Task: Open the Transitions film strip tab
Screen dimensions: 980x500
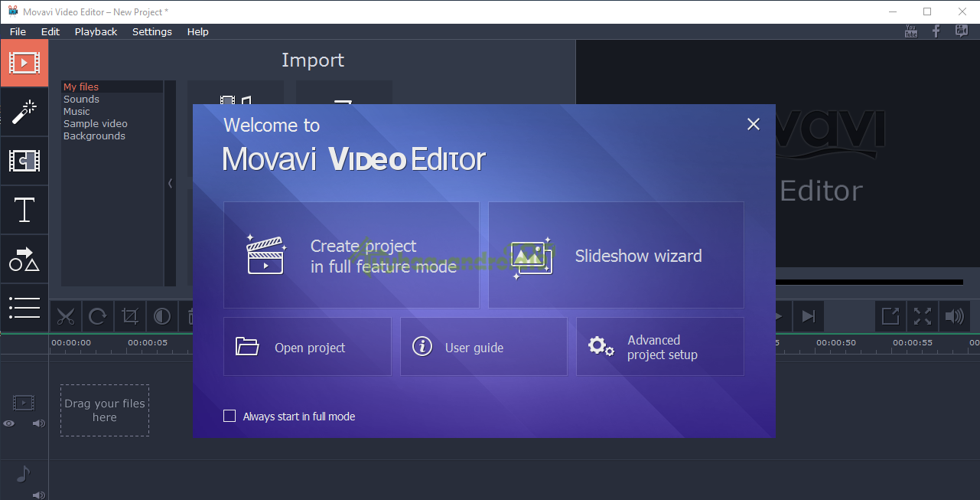Action: 24,161
